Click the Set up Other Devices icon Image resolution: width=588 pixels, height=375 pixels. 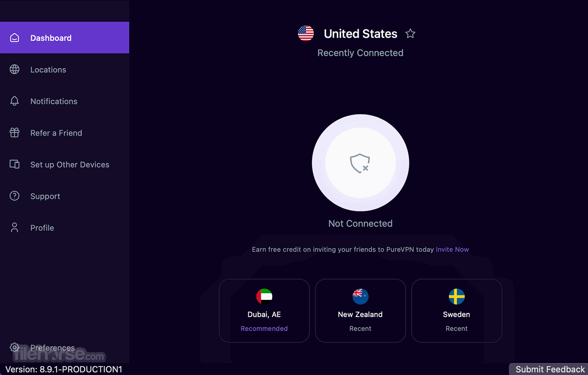click(x=14, y=164)
